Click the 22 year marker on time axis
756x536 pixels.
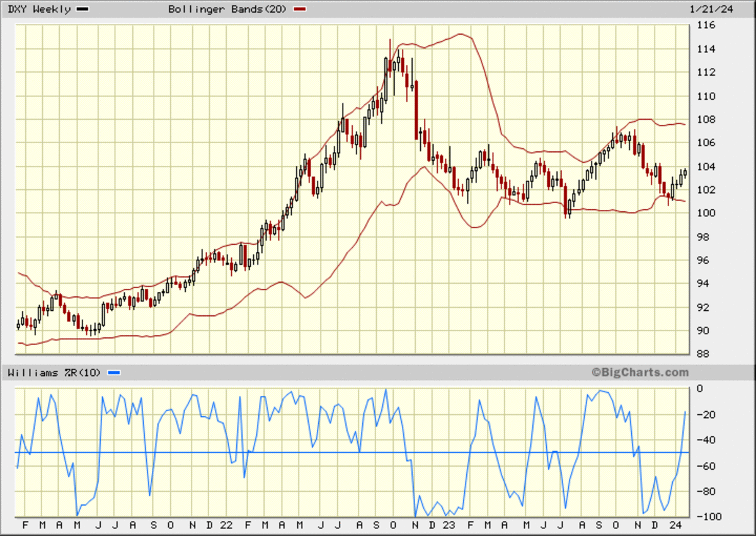point(226,525)
